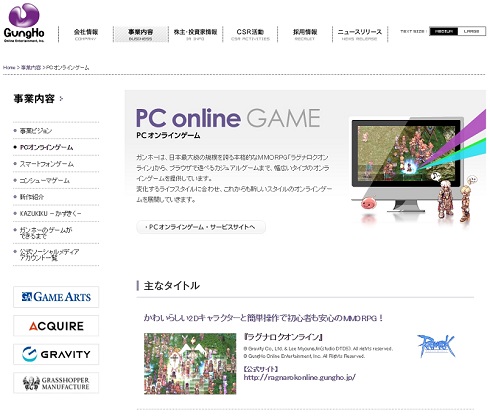Set text size to Medium
The image size is (490, 416).
(x=443, y=31)
